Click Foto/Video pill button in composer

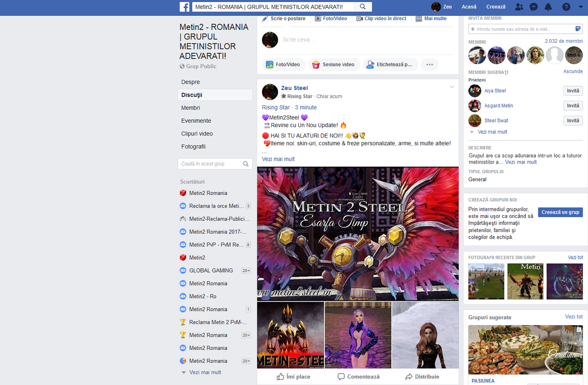[x=283, y=64]
